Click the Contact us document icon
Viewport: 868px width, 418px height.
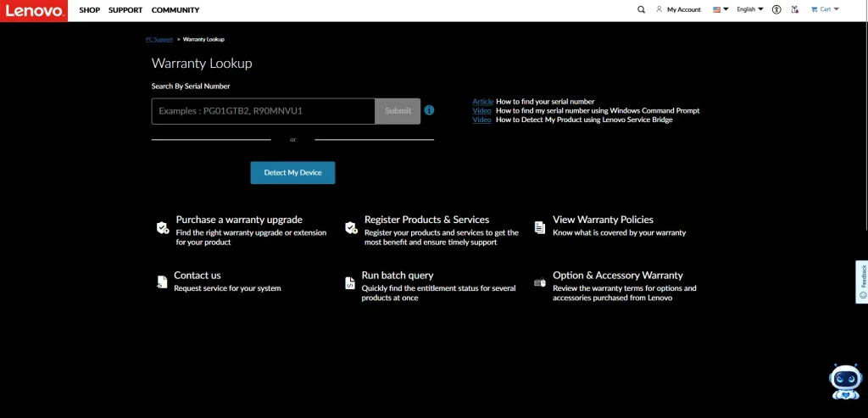point(162,281)
